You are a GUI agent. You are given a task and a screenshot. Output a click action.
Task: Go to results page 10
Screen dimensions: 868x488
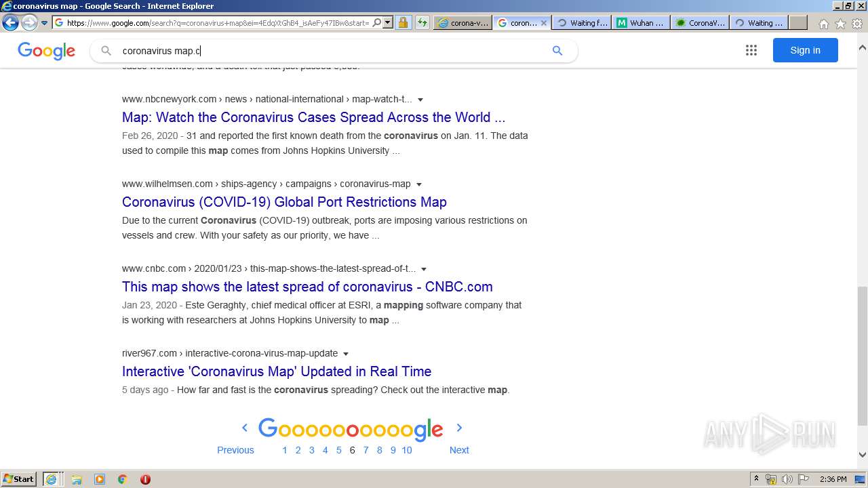coord(407,450)
